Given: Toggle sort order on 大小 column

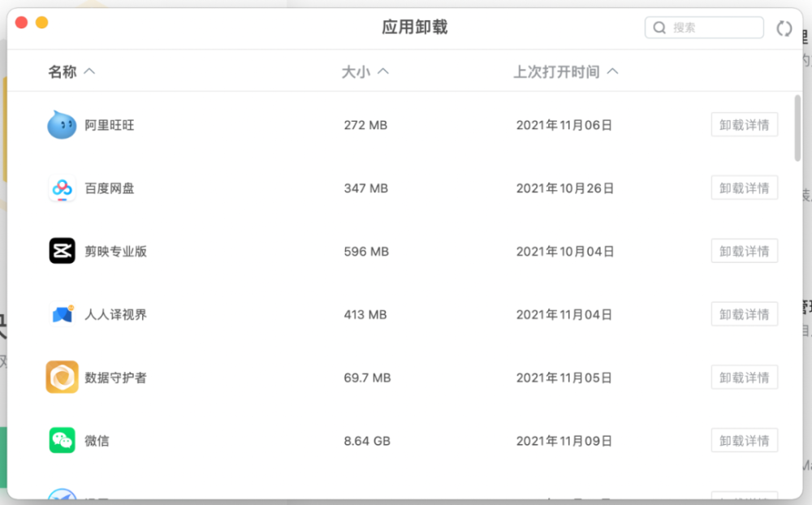Looking at the screenshot, I should (383, 71).
